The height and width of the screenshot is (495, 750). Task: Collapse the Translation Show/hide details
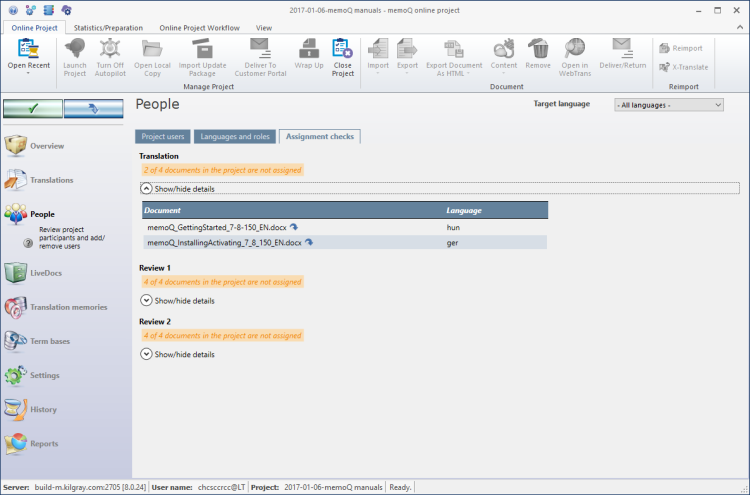click(146, 188)
